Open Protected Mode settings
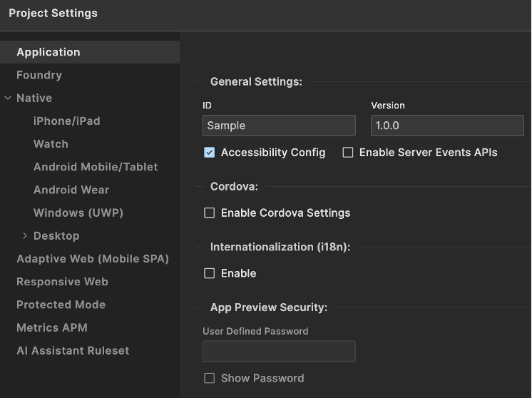Screen dimensions: 532x398 [x=61, y=305]
